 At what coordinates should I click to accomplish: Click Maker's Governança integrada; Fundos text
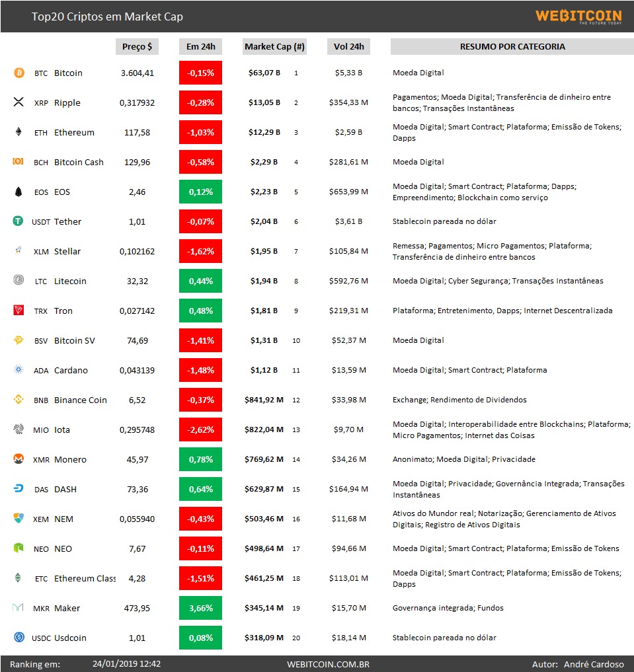pyautogui.click(x=448, y=608)
